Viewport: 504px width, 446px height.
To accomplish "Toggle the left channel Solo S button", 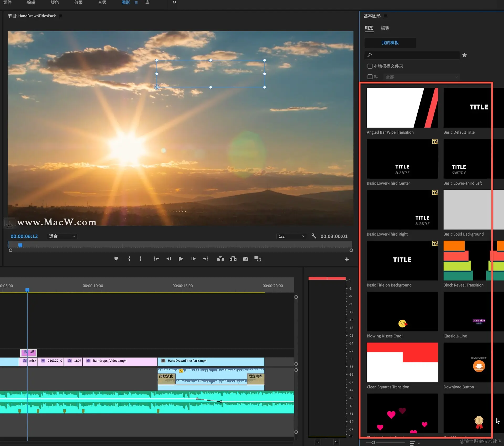I will (317, 442).
